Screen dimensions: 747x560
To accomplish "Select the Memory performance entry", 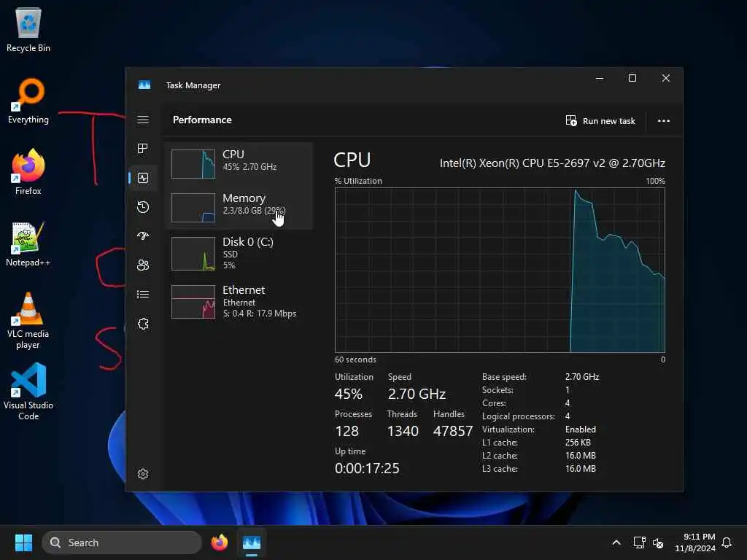I will (239, 207).
